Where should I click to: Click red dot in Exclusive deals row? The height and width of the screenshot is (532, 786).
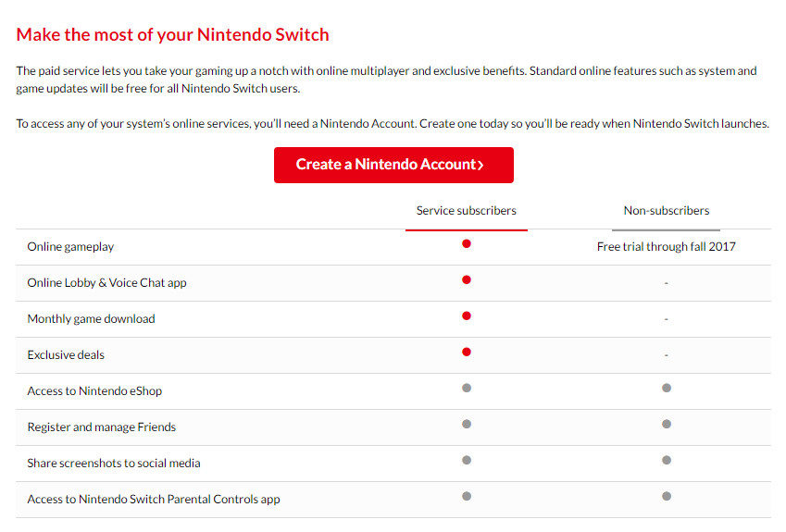click(467, 352)
